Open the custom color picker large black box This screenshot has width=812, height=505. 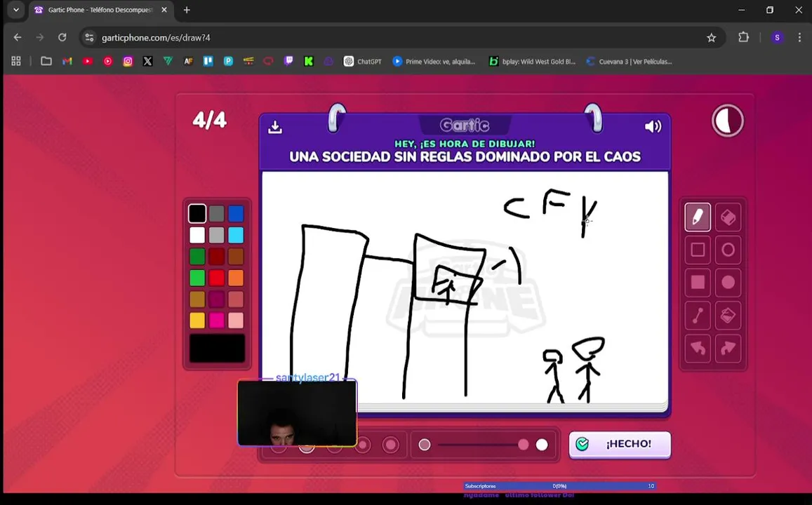217,348
